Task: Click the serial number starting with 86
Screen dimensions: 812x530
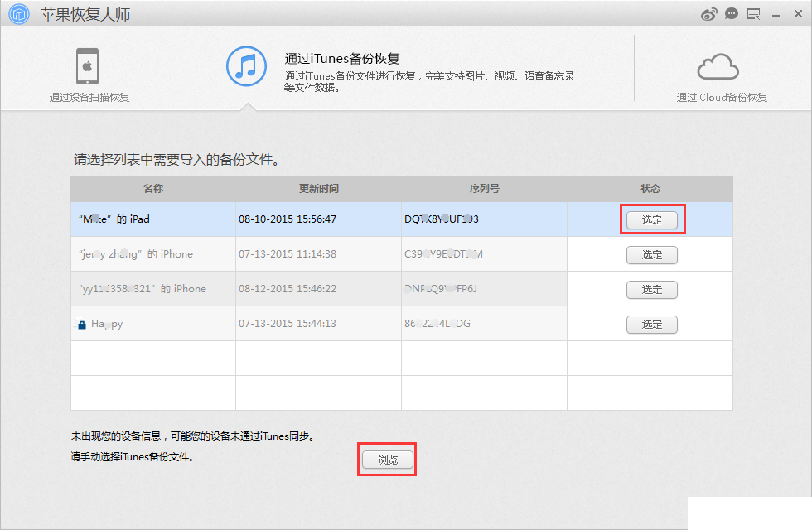Action: click(x=437, y=324)
